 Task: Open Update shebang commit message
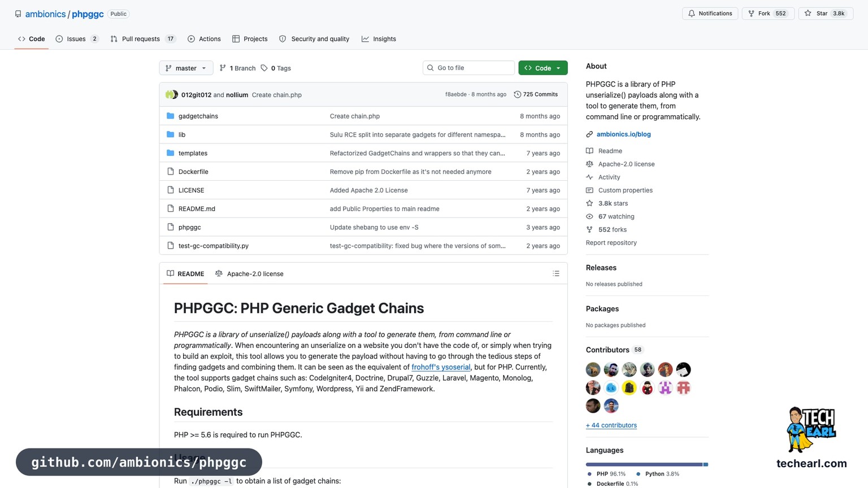(x=374, y=228)
